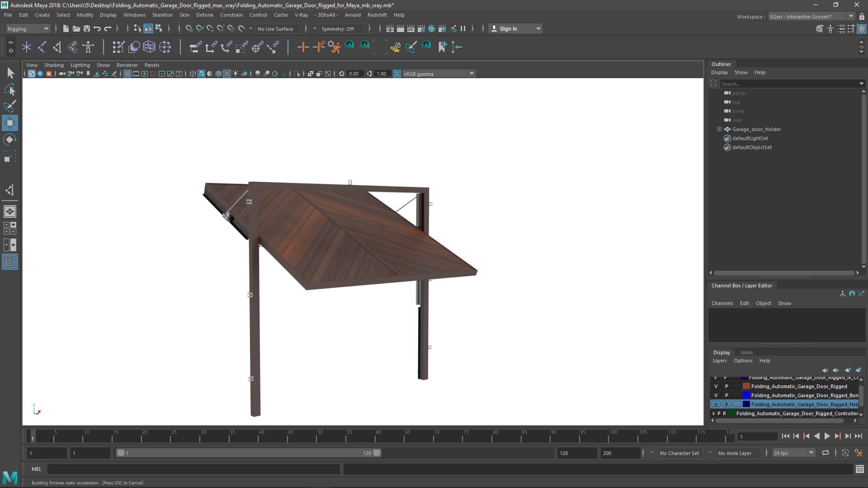This screenshot has width=868, height=488.
Task: Open the Constrain menu
Action: pyautogui.click(x=231, y=15)
